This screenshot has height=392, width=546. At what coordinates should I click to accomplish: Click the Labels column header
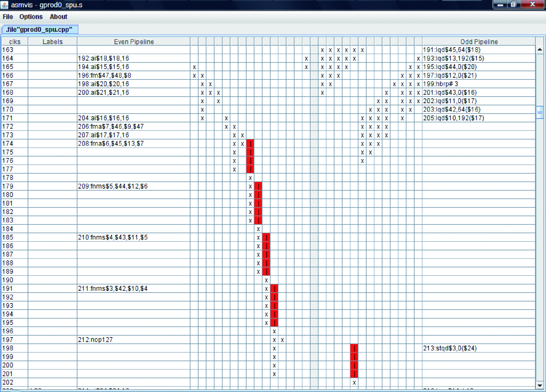click(x=53, y=42)
